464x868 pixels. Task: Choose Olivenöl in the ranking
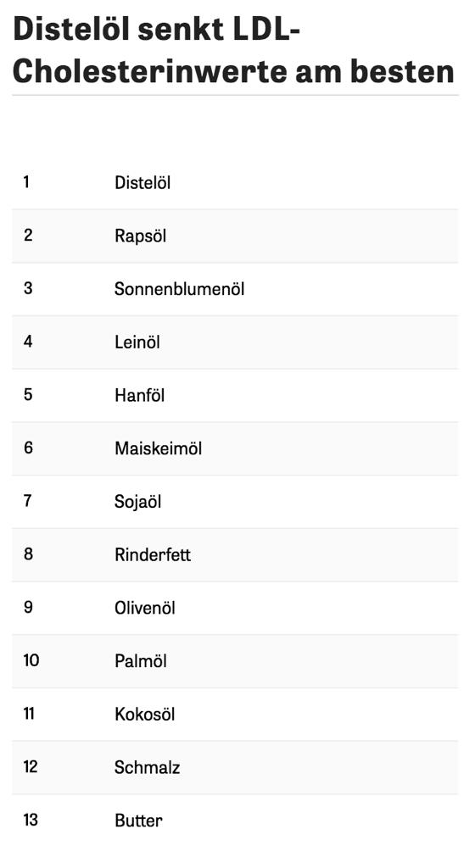pyautogui.click(x=145, y=608)
